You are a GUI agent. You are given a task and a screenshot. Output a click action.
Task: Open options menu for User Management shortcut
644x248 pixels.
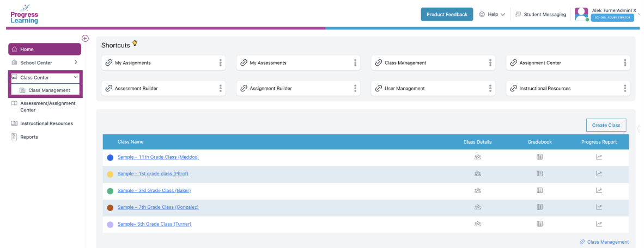tap(490, 88)
